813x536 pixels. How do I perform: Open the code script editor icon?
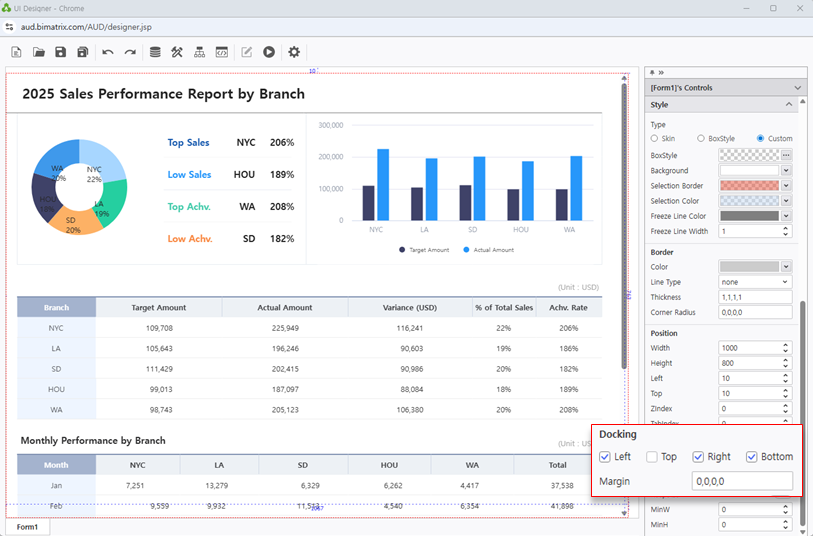[x=222, y=52]
